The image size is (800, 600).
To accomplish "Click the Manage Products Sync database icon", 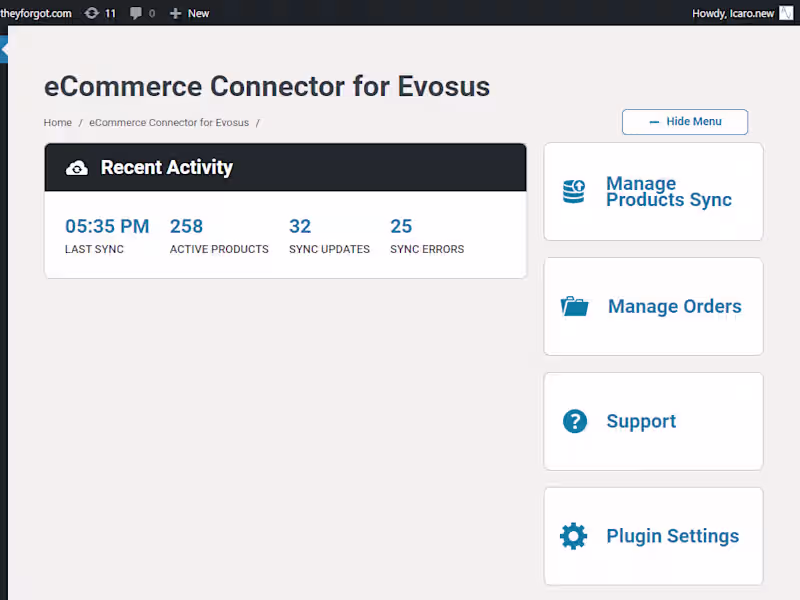I will (574, 191).
